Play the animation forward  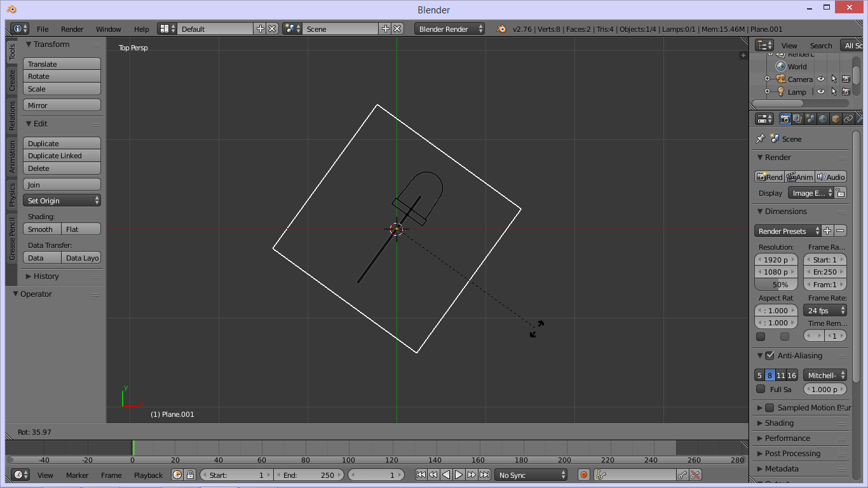pos(459,475)
